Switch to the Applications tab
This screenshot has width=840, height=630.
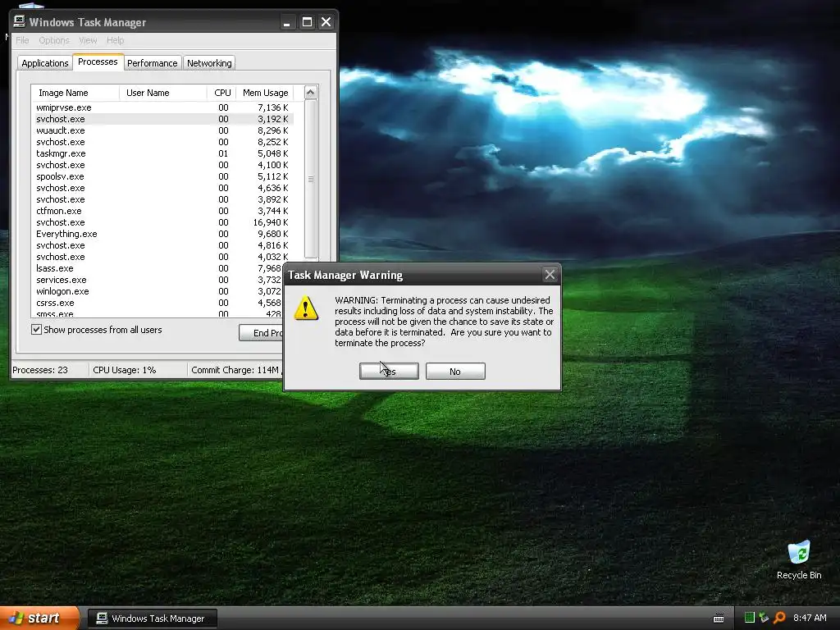tap(45, 63)
